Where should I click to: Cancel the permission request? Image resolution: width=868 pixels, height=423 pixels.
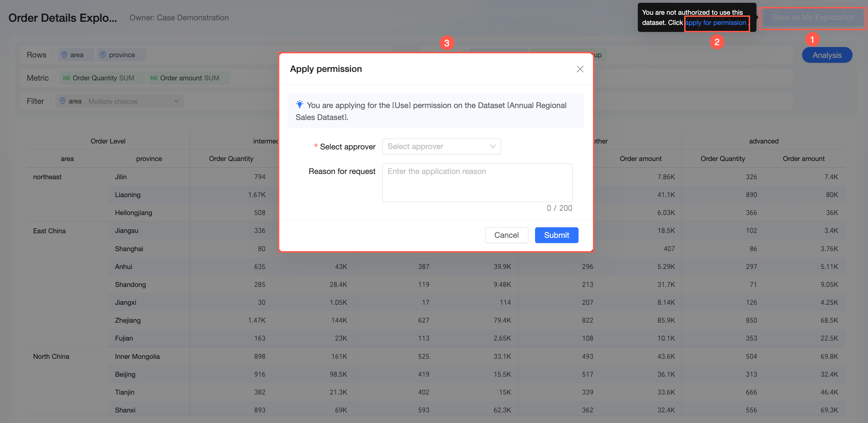pos(506,235)
